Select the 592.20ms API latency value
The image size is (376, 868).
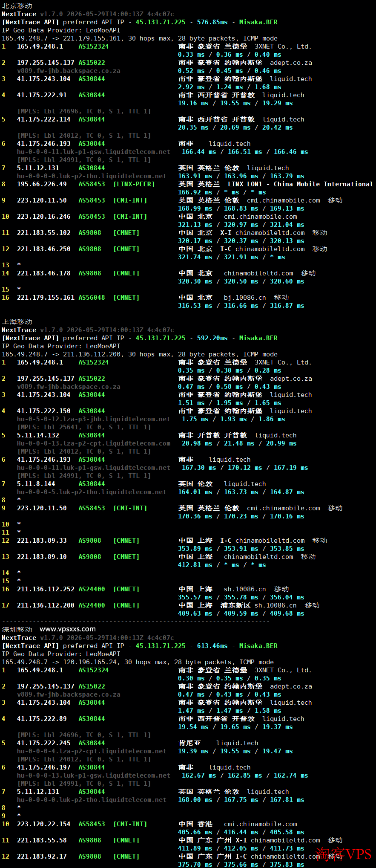212,338
